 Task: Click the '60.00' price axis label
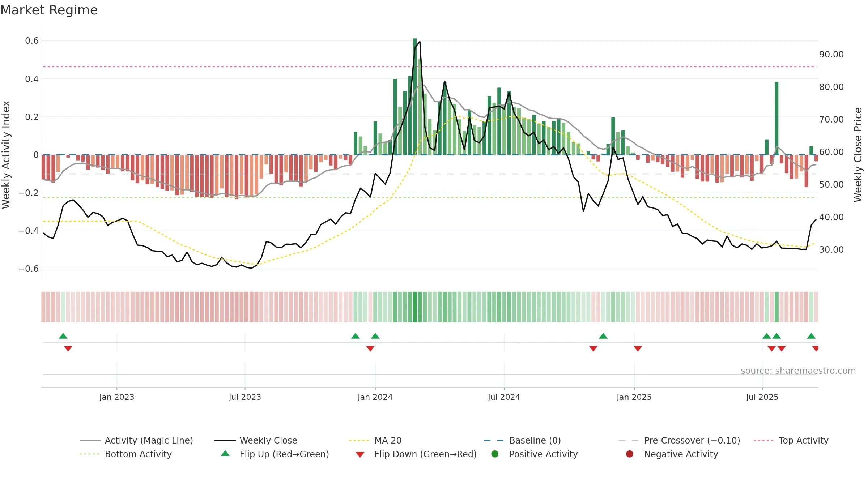click(x=831, y=152)
